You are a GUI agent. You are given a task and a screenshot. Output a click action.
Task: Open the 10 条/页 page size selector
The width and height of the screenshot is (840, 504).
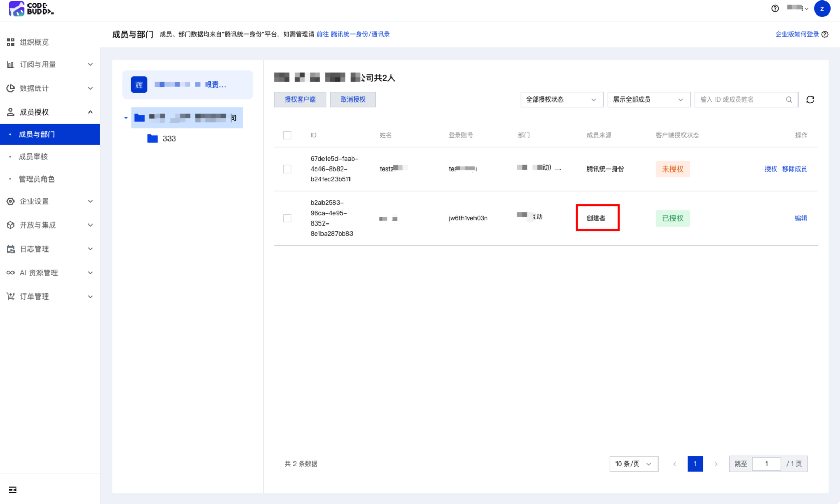(x=633, y=464)
